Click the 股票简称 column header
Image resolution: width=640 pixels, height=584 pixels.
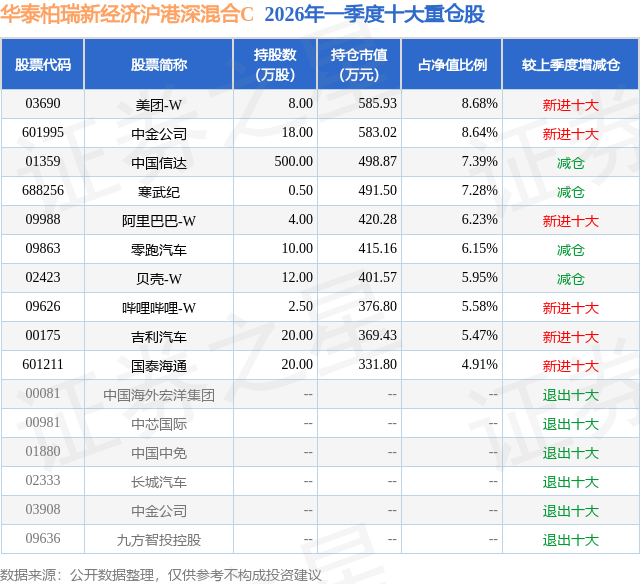point(159,64)
